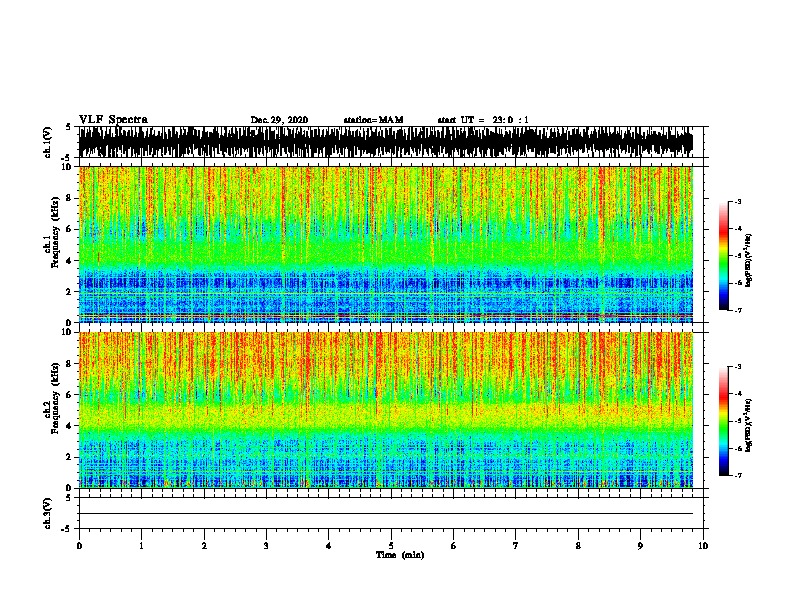Click the 'VLF Spectra' title text
The image size is (792, 612).
[113, 119]
